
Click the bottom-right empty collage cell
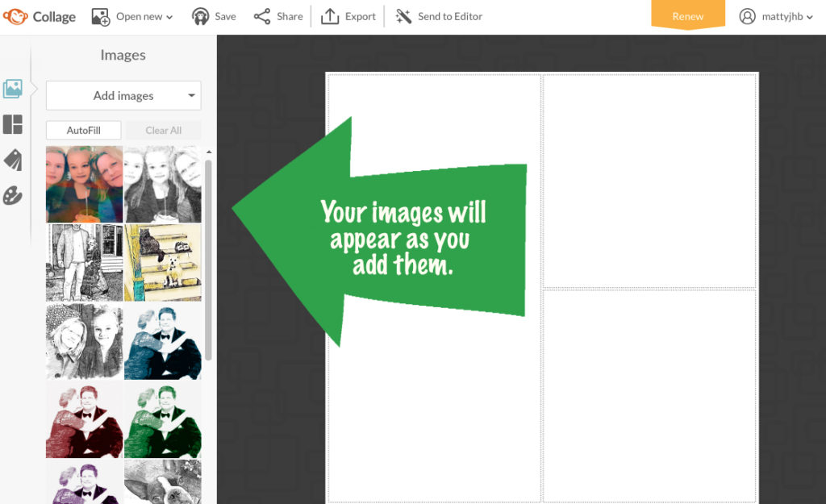(x=649, y=395)
